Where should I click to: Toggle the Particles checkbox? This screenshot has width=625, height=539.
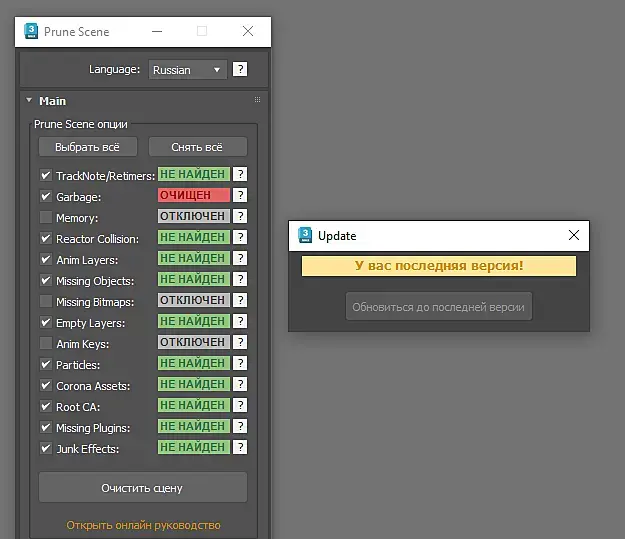point(46,364)
